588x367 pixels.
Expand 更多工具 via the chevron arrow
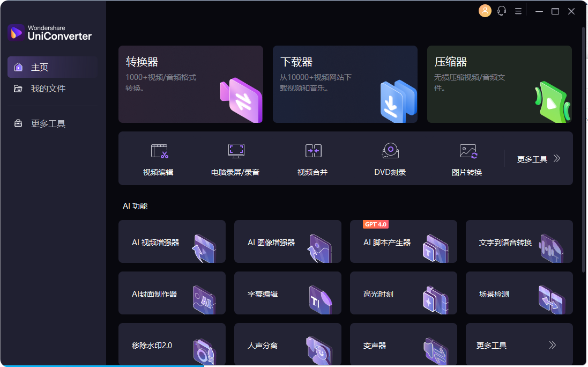click(x=556, y=158)
